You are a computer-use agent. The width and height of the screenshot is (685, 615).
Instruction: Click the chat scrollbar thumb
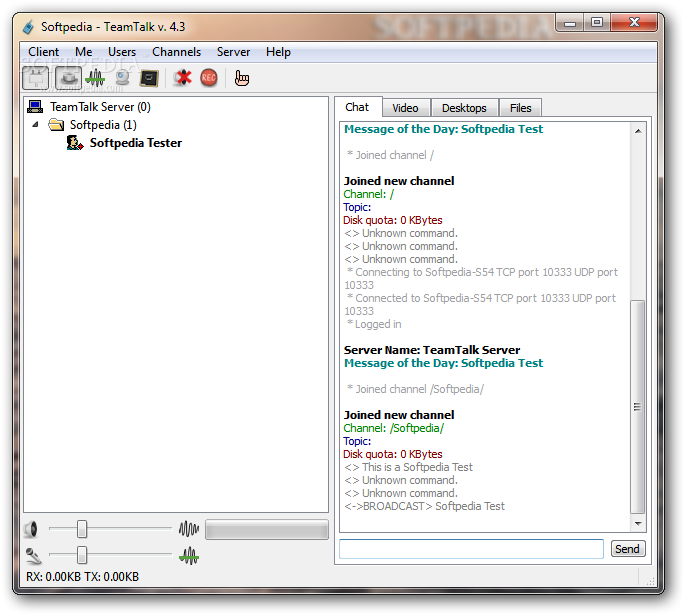pos(638,407)
